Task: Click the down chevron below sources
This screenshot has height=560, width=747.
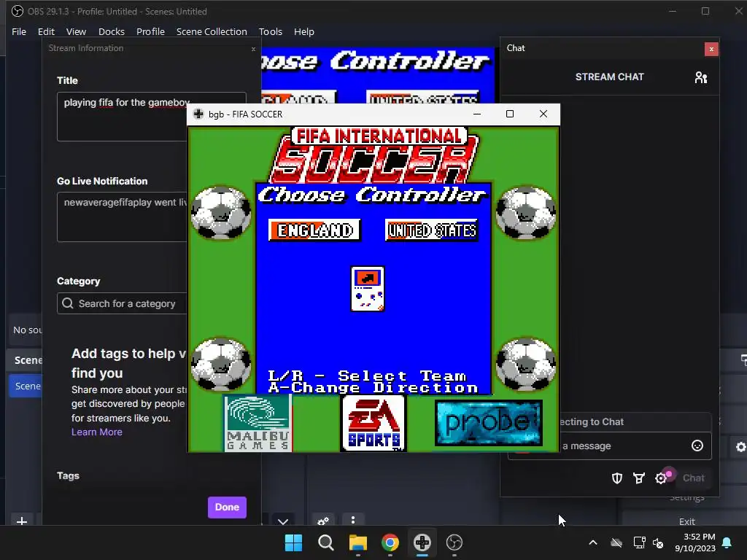Action: (x=283, y=521)
